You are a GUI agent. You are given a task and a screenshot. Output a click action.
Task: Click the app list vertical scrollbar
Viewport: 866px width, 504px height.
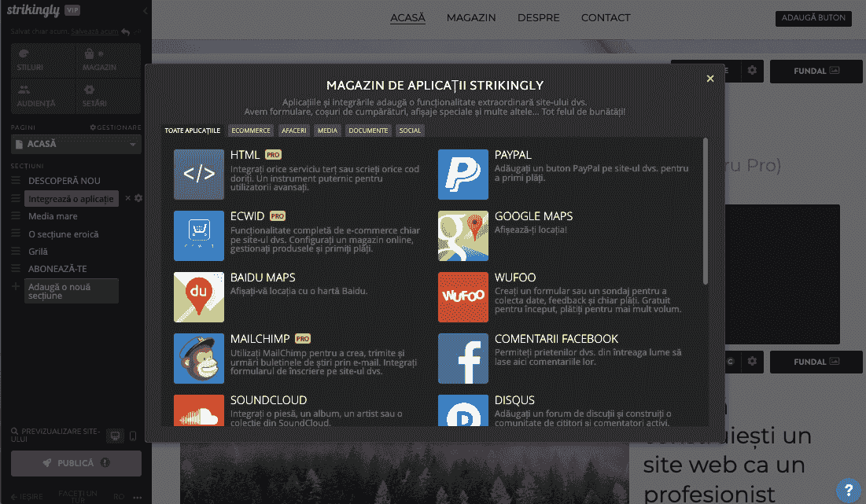pyautogui.click(x=706, y=212)
